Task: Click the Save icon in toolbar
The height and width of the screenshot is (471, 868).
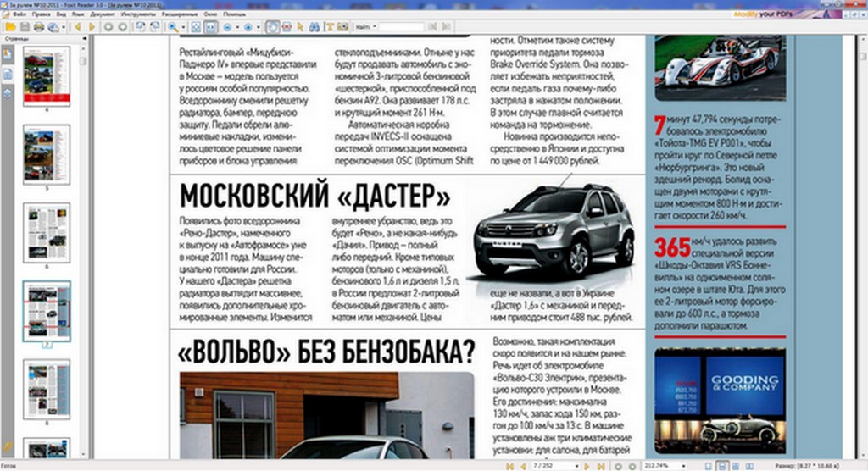Action: (x=25, y=26)
